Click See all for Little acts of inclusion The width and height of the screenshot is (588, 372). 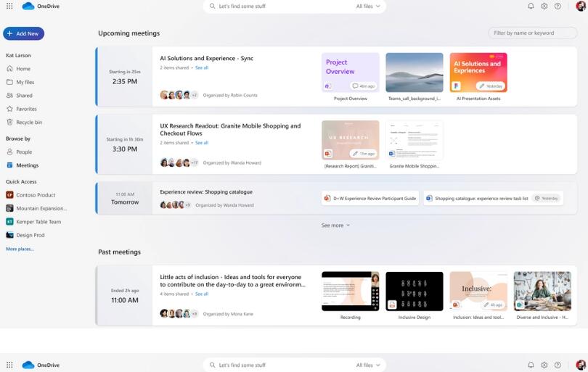click(x=202, y=294)
